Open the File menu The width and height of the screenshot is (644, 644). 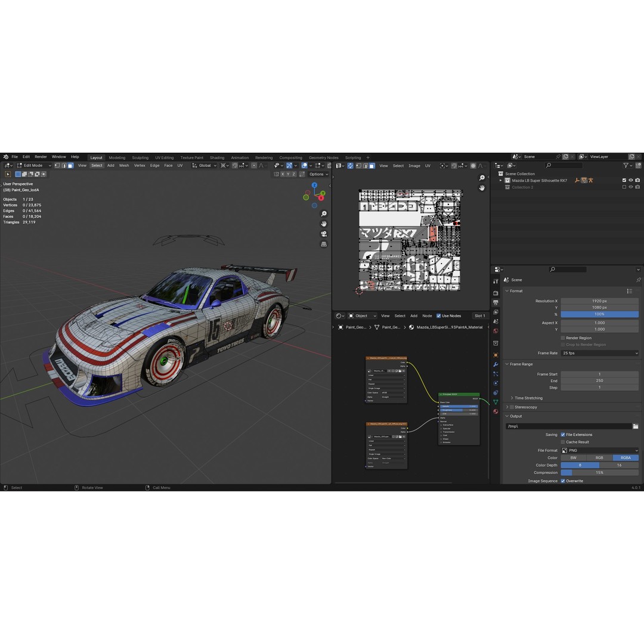15,157
